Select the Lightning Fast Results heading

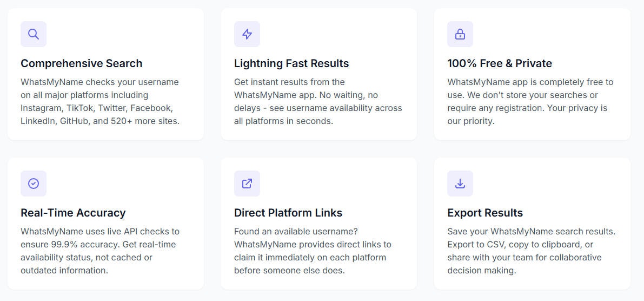pos(291,63)
